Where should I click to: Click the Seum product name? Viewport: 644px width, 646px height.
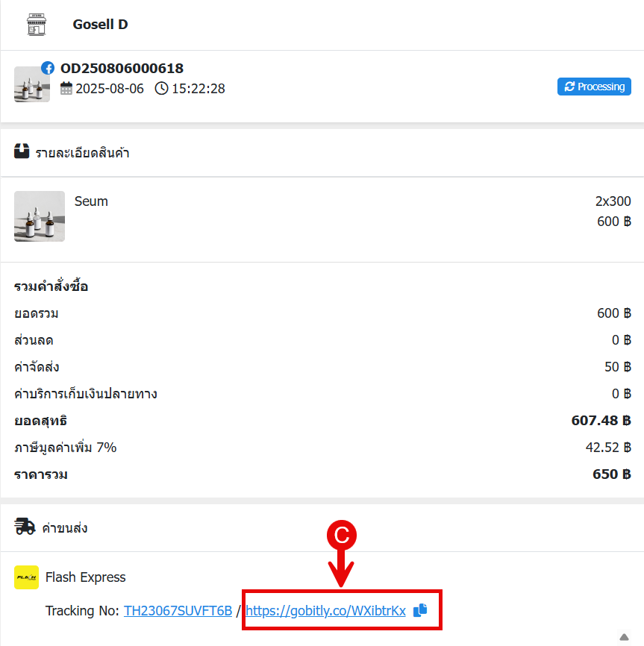[91, 201]
